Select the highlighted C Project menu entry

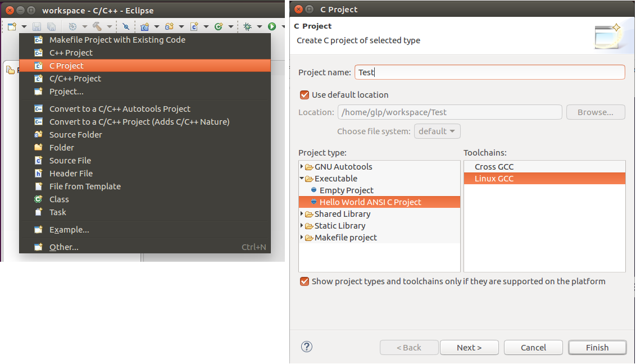145,66
